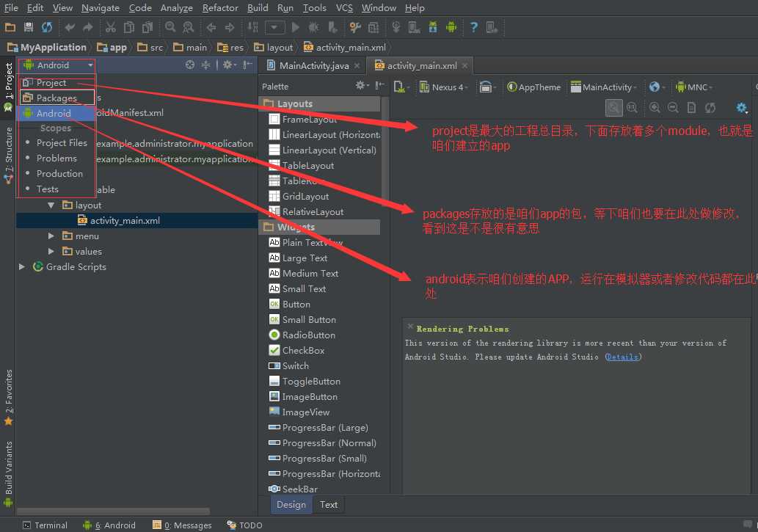Click the Make Project icon
The height and width of the screenshot is (532, 758).
click(253, 27)
